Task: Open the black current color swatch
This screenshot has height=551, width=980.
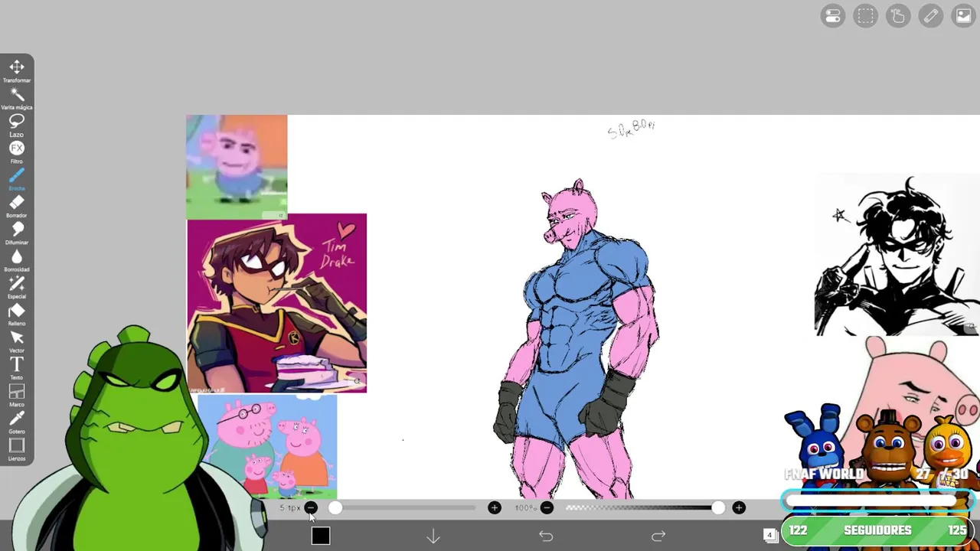Action: pyautogui.click(x=321, y=536)
